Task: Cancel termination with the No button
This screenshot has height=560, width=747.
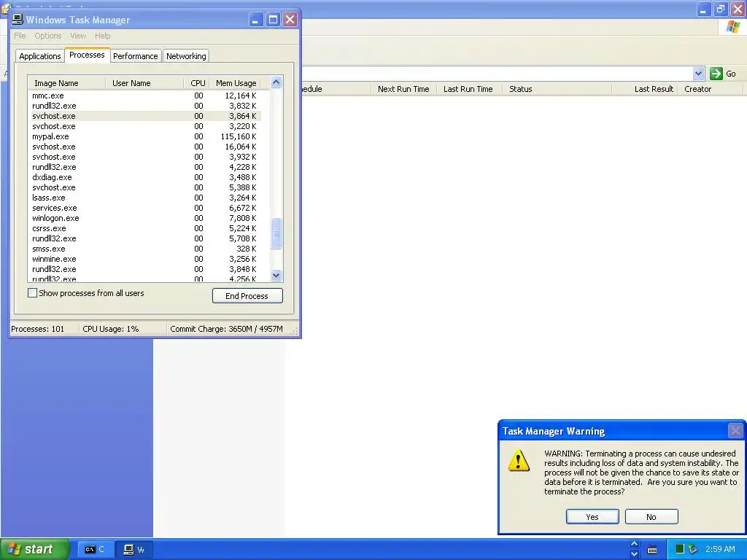Action: tap(651, 517)
